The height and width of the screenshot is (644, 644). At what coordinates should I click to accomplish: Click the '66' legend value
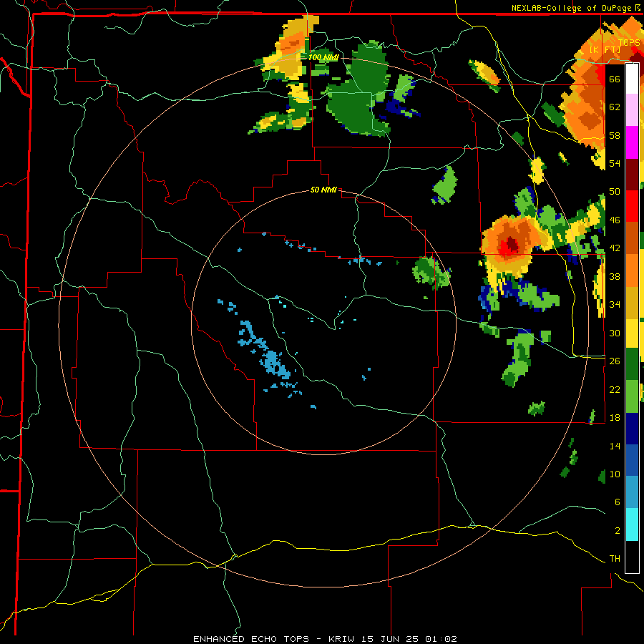(x=615, y=79)
